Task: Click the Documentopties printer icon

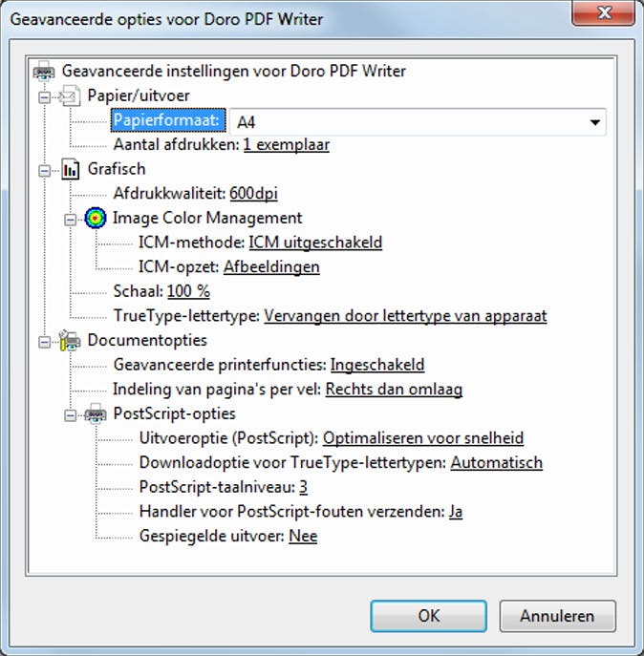Action: point(70,340)
